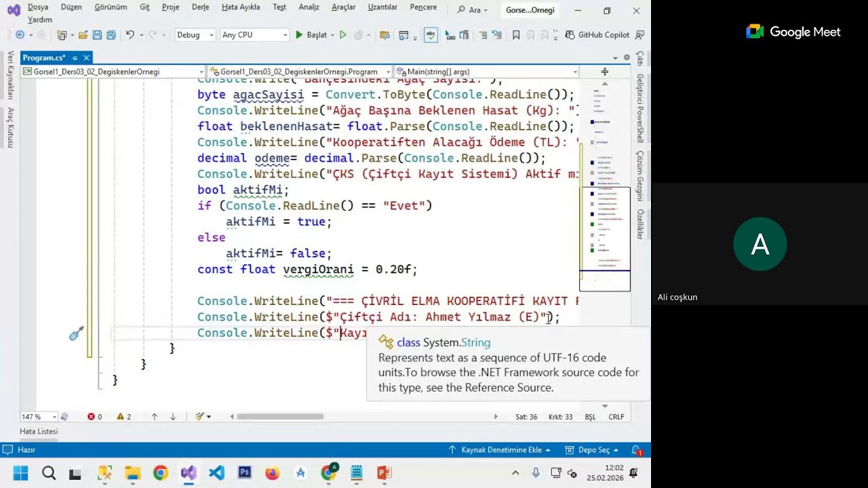Viewport: 868px width, 488px height.
Task: Click the undo arrow icon
Action: [130, 35]
